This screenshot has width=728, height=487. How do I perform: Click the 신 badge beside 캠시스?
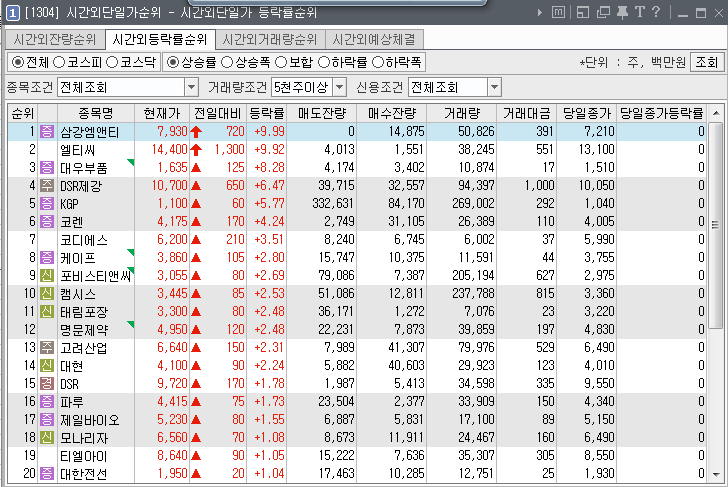(47, 294)
